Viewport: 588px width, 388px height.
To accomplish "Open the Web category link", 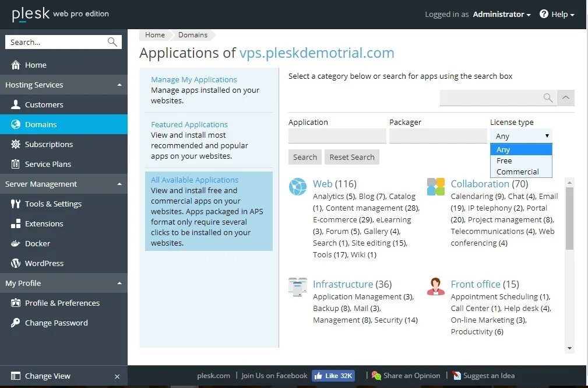I will [x=322, y=184].
